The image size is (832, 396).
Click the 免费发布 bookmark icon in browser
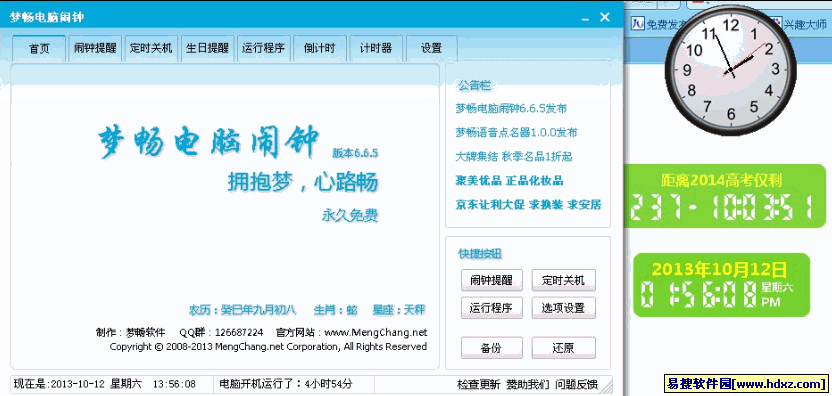(x=639, y=24)
